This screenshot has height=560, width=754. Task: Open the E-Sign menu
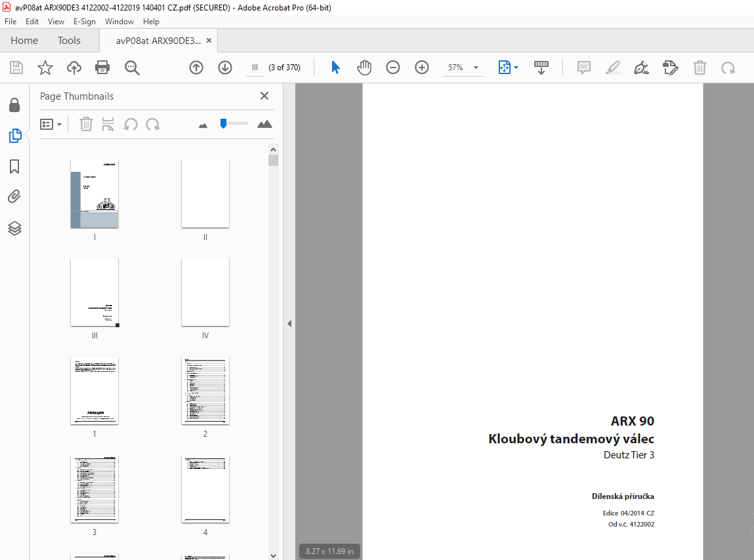pos(84,22)
